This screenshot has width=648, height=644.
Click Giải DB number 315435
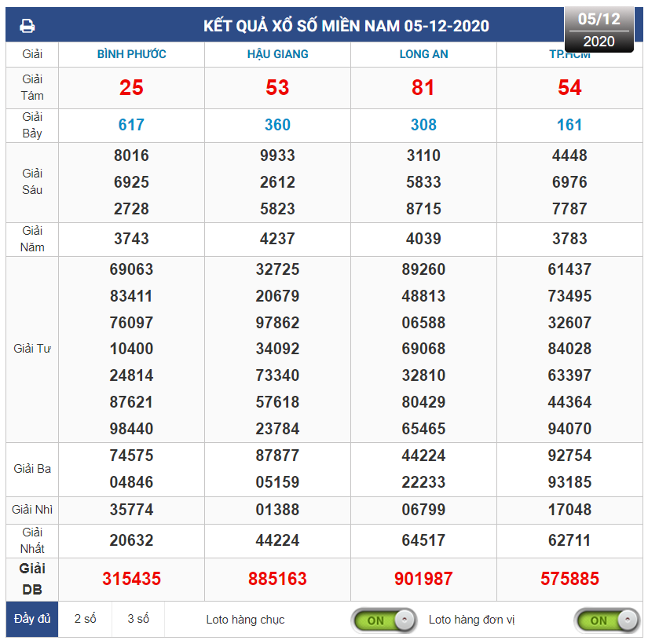[x=131, y=579]
